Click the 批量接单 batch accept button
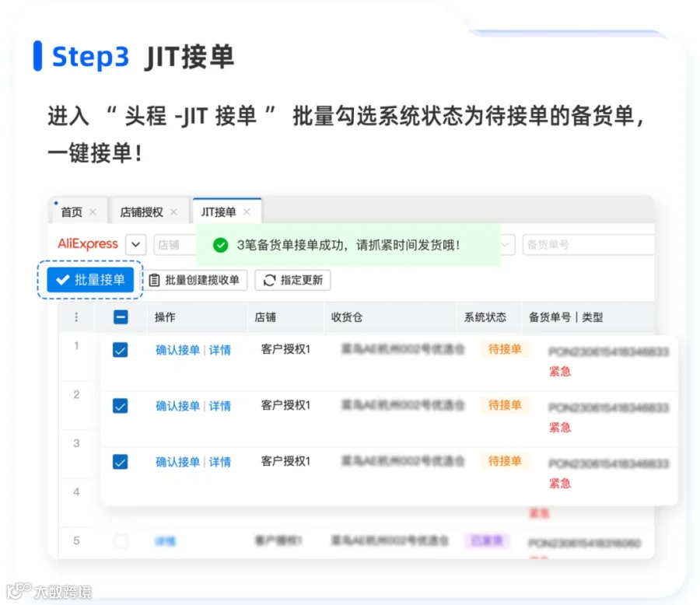Viewport: 700px width, 605px height. point(90,280)
